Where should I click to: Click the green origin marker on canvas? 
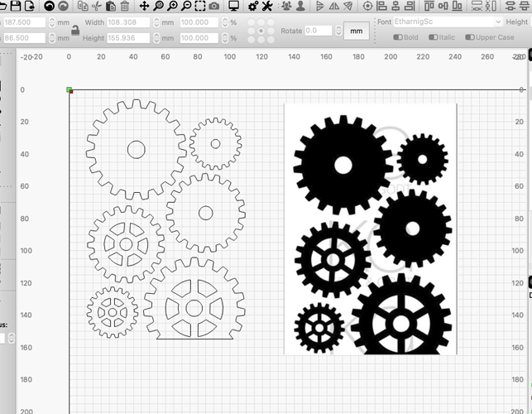tap(69, 89)
